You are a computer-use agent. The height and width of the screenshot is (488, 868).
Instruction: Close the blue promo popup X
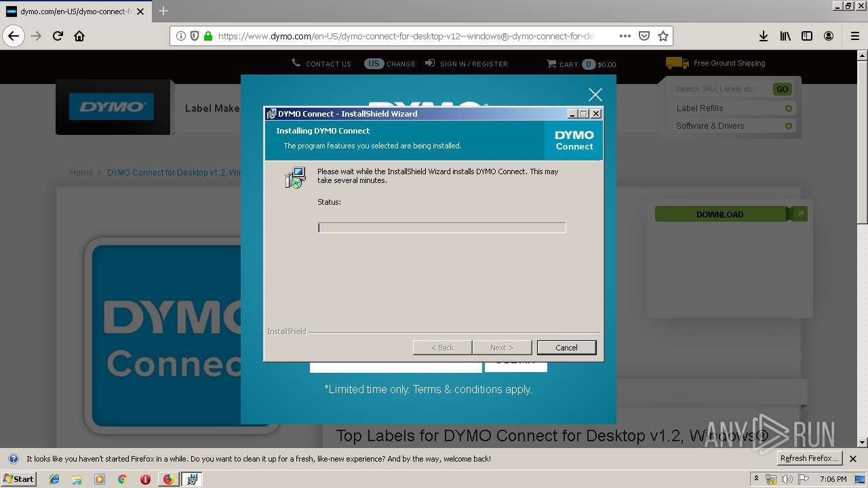click(595, 95)
